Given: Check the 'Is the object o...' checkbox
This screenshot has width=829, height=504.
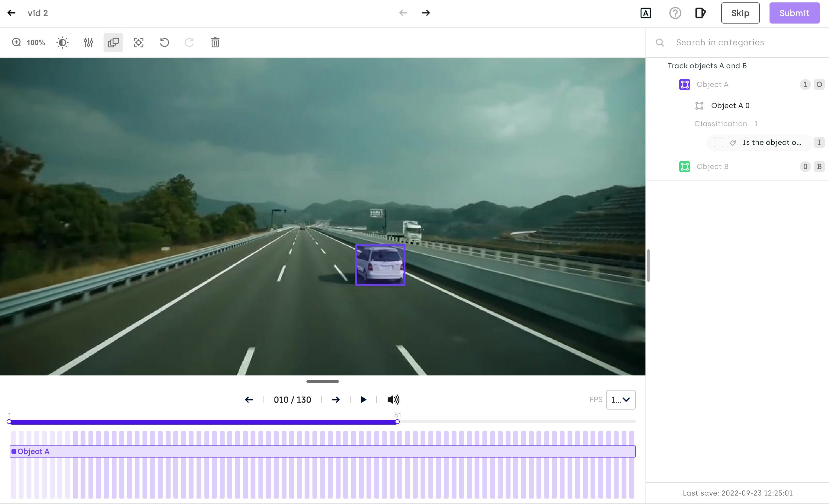Looking at the screenshot, I should click(718, 142).
